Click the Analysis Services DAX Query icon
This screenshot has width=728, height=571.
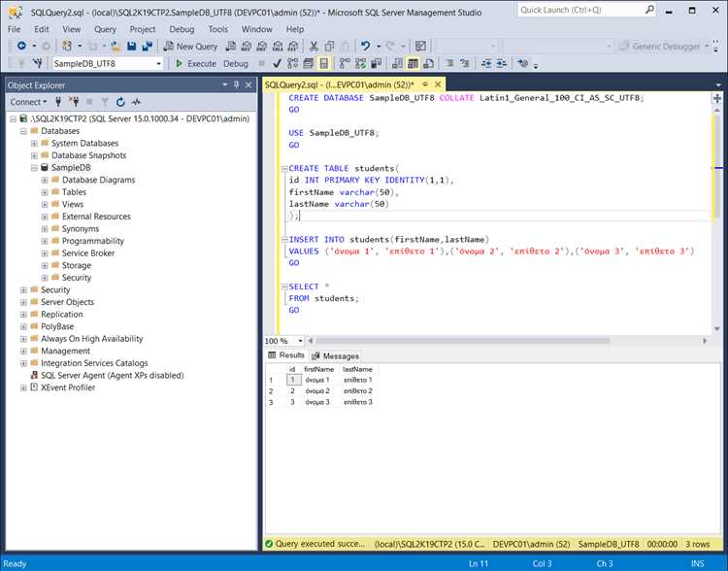[293, 46]
